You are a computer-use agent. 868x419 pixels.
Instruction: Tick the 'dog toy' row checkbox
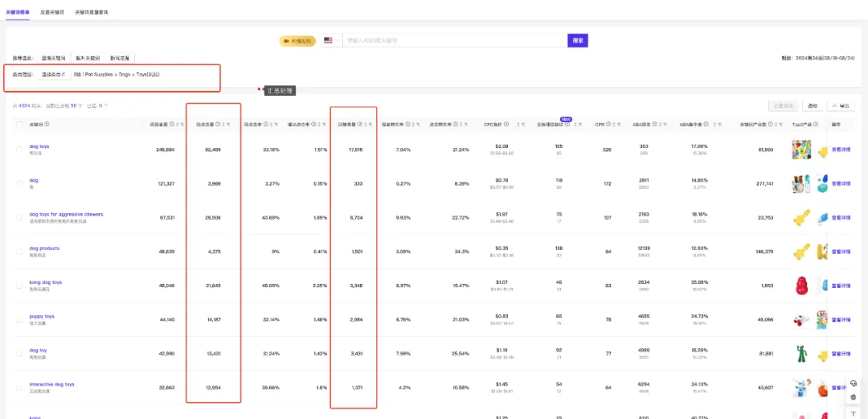19,353
